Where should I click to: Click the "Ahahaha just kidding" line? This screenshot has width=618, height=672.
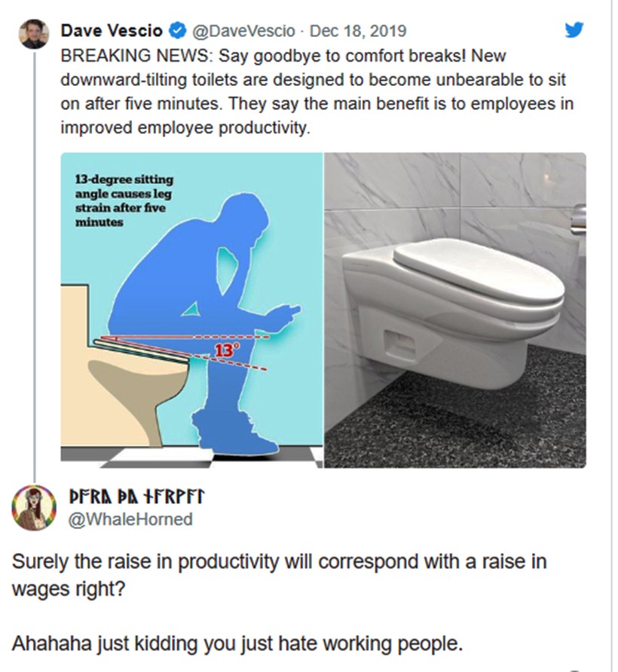click(237, 643)
